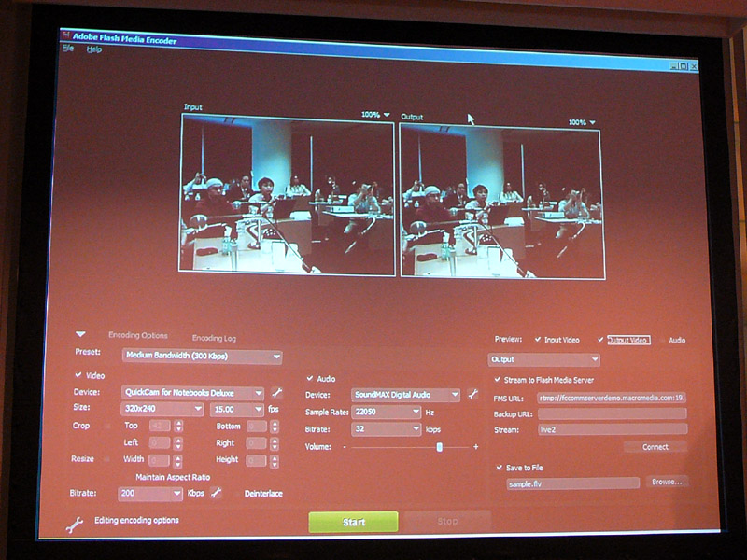The height and width of the screenshot is (560, 747).
Task: Click the crop Left stepper arrows
Action: coord(178,443)
